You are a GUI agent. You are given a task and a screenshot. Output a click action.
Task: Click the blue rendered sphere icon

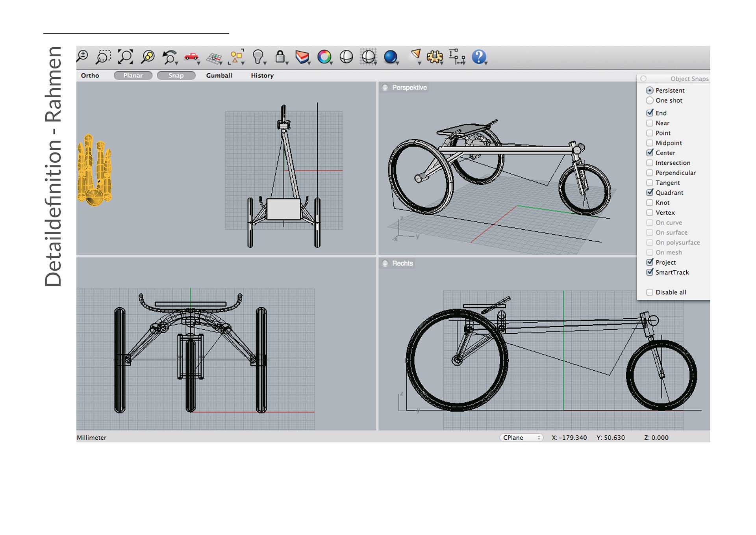click(x=390, y=57)
